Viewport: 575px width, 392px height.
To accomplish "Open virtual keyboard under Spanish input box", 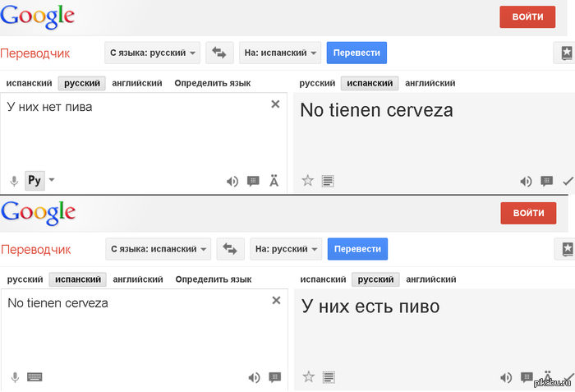I will tap(34, 377).
